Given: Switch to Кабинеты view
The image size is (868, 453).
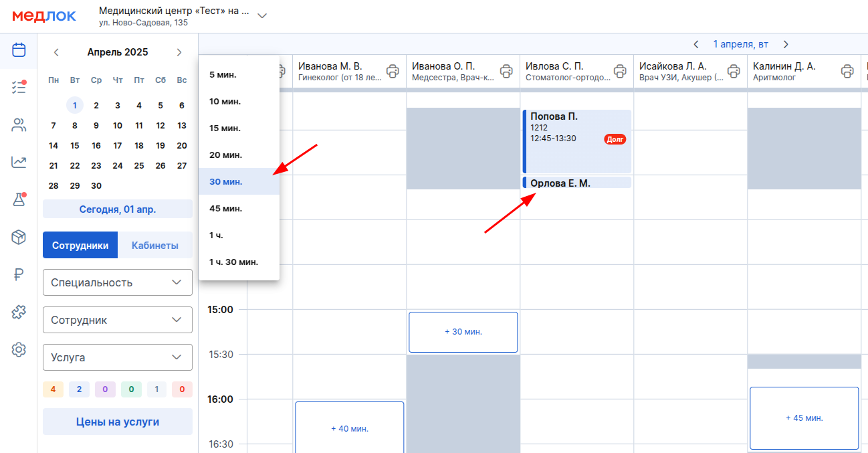Looking at the screenshot, I should [155, 245].
